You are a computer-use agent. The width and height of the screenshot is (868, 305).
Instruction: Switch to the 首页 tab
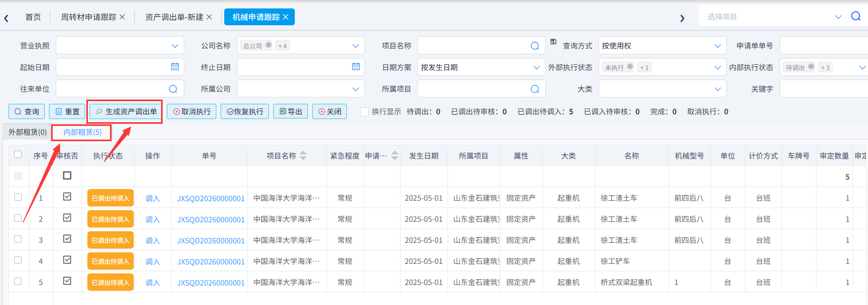[33, 17]
